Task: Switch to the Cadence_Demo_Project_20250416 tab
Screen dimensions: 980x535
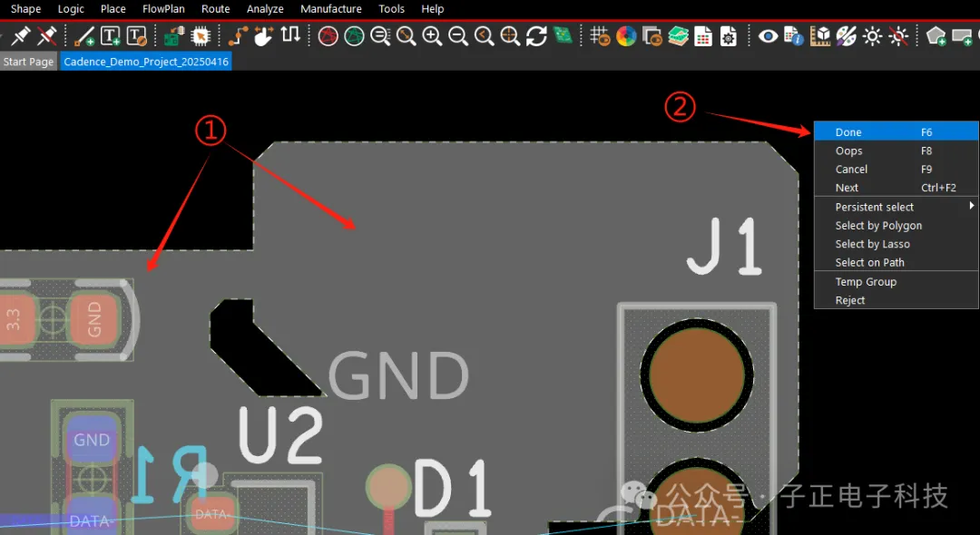Action: 146,62
